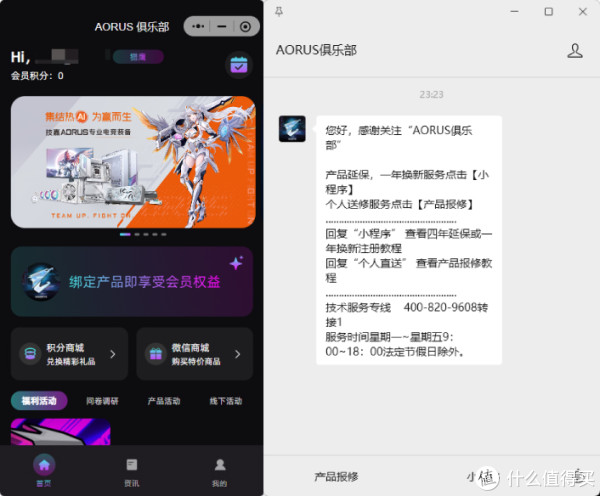The image size is (600, 496).
Task: Select the last carousel indicator dot
Action: point(164,234)
